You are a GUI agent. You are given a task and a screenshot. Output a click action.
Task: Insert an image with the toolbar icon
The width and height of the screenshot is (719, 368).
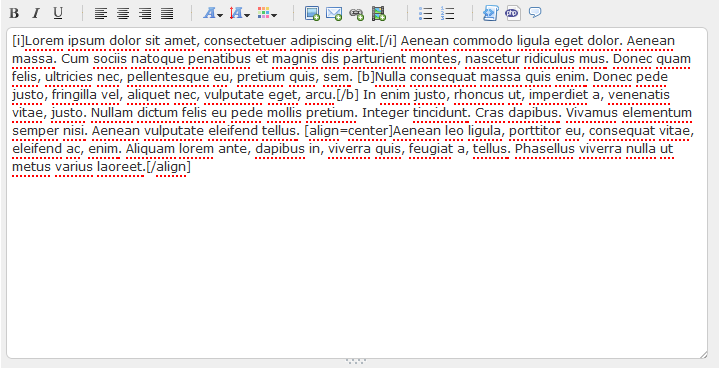(312, 13)
